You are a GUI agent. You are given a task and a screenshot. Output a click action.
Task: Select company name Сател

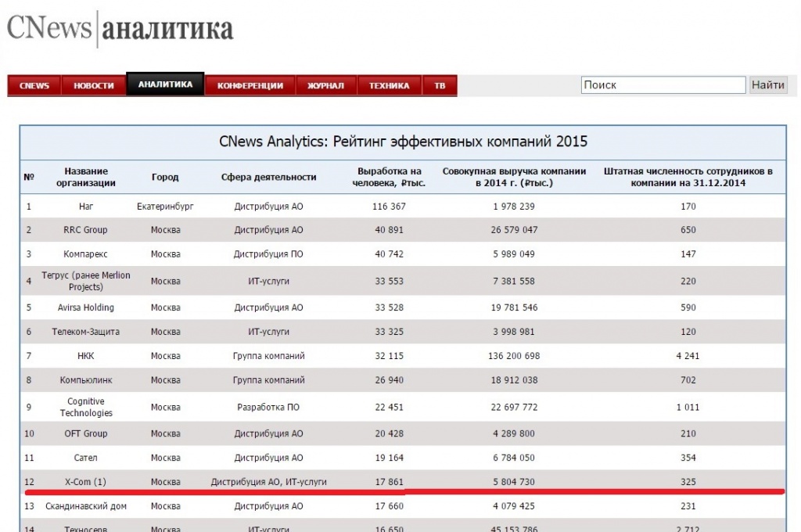pos(85,458)
